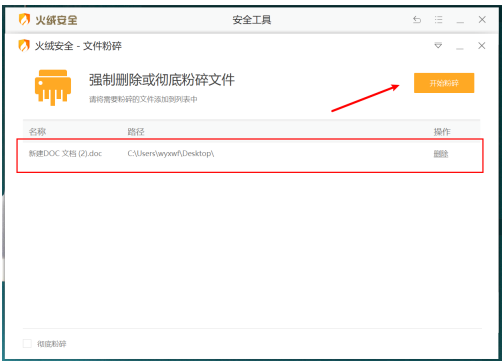The height and width of the screenshot is (363, 504).
Task: Click the back arrow in 安全工具 window
Action: click(x=417, y=20)
